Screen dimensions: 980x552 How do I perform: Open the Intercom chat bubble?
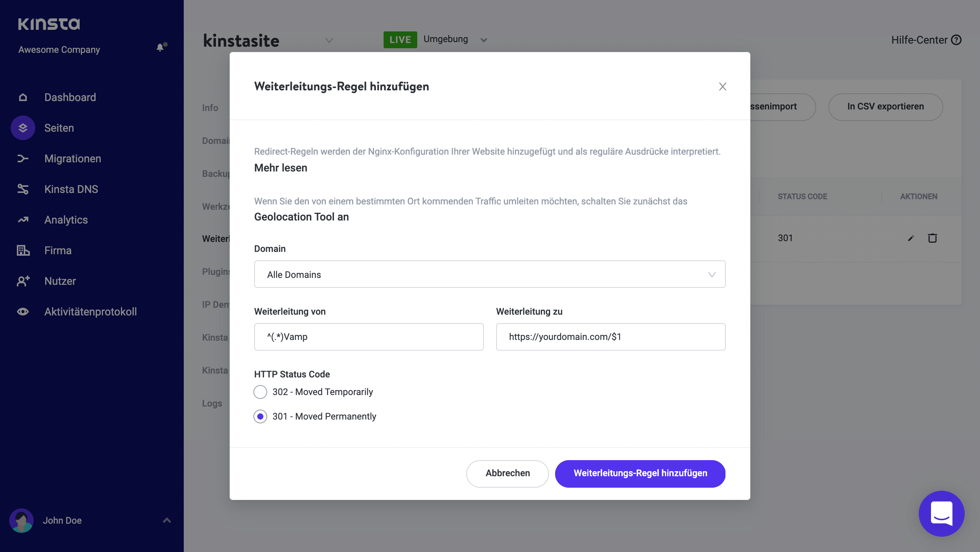pyautogui.click(x=942, y=514)
